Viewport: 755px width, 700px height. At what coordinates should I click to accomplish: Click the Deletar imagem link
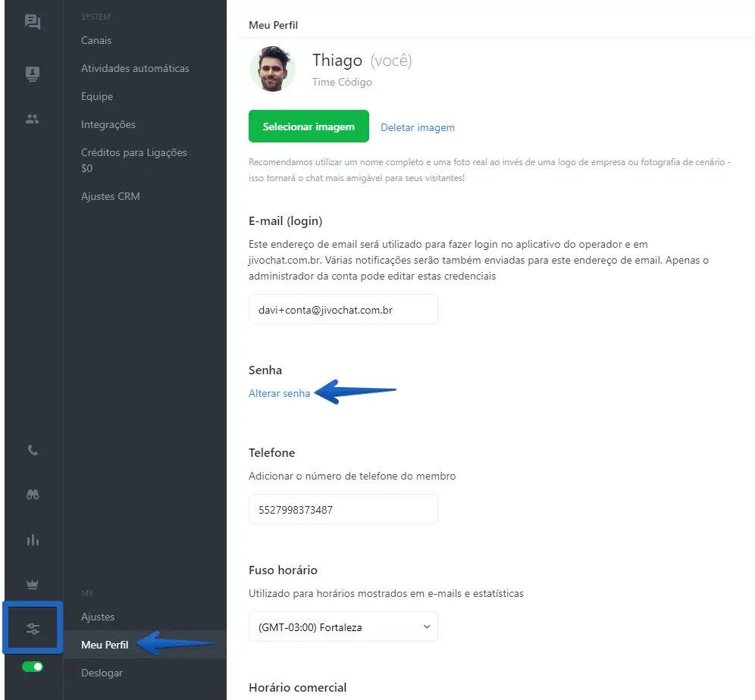[x=418, y=127]
